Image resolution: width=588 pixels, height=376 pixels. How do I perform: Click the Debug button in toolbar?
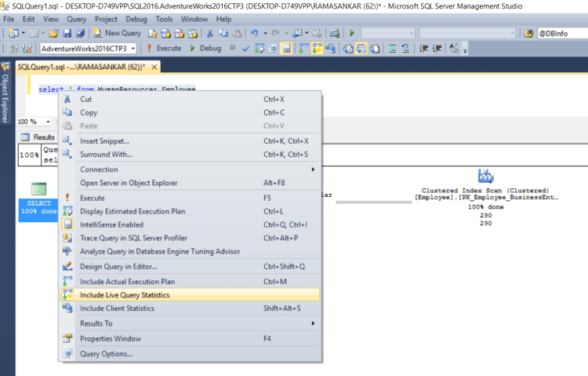[x=205, y=48]
